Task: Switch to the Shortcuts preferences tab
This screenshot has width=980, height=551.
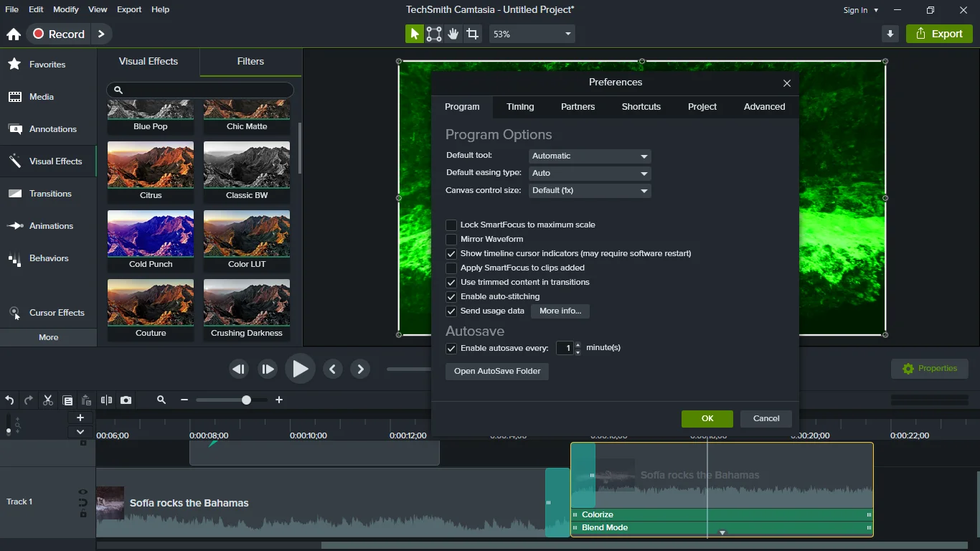Action: pos(641,106)
